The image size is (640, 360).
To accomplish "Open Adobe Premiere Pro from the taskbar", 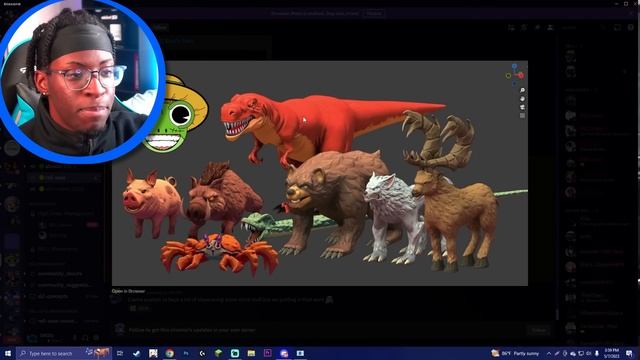I will coord(267,353).
